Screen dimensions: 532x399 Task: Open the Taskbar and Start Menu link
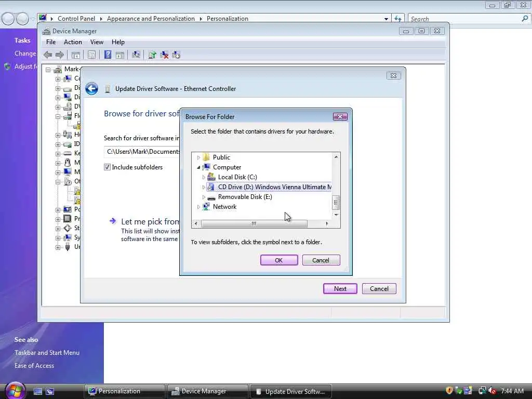[x=47, y=353]
